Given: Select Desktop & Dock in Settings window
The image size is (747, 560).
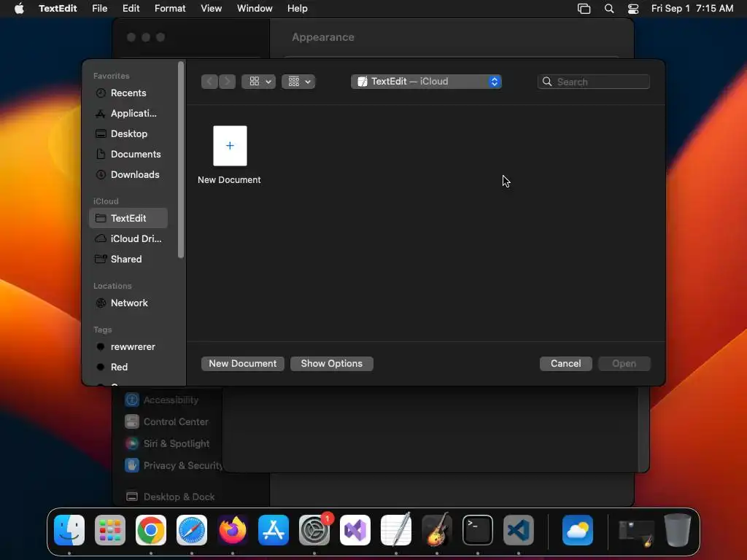Looking at the screenshot, I should [x=170, y=497].
